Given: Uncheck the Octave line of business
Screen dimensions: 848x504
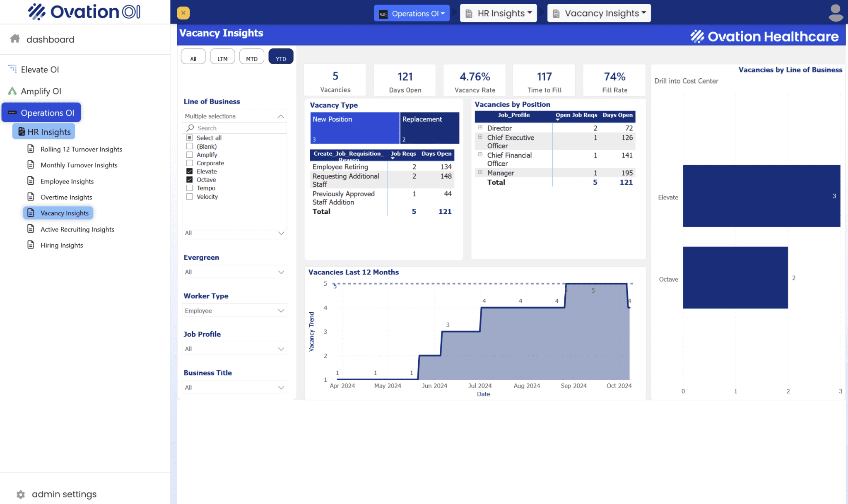Looking at the screenshot, I should click(190, 180).
